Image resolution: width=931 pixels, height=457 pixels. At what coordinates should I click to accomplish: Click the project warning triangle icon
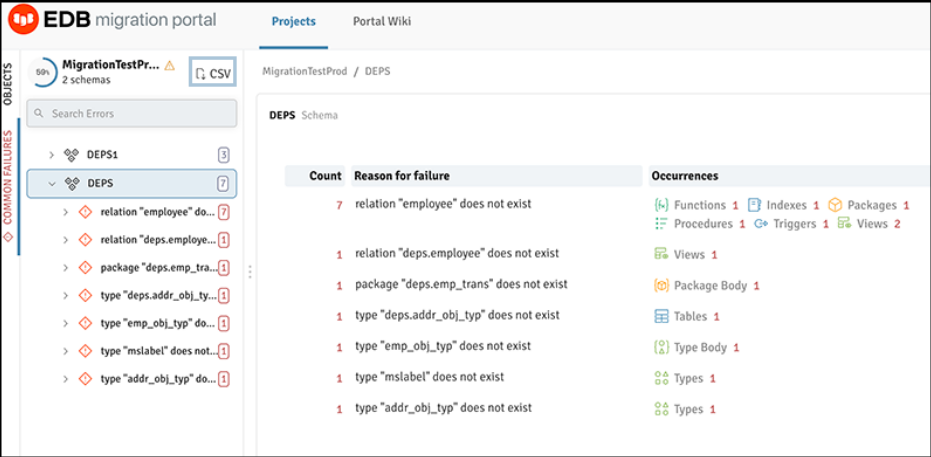[169, 66]
